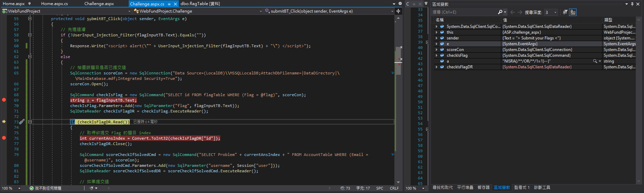Open the visualizer dropdown for variable a
Image resolution: width=644 pixels, height=193 pixels.
[x=600, y=61]
